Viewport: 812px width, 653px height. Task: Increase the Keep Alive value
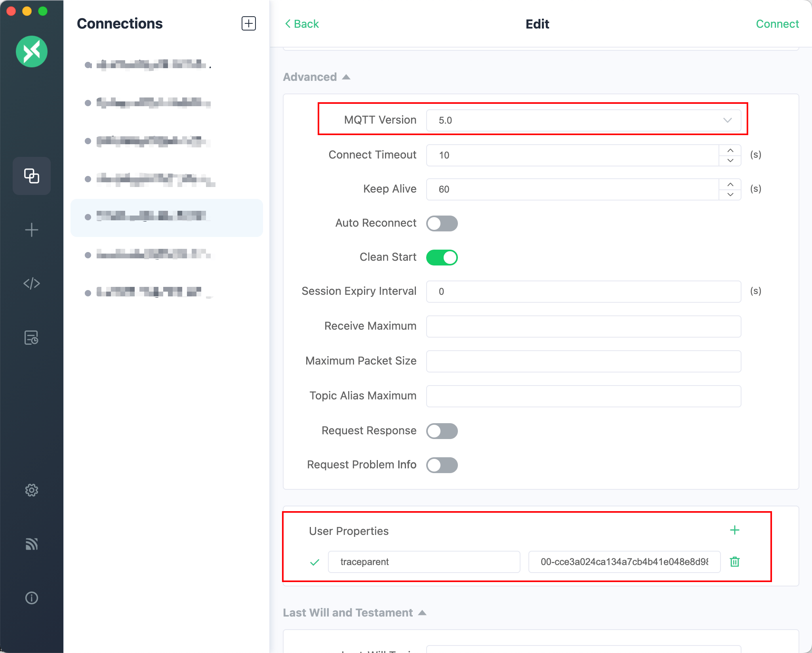coord(730,185)
